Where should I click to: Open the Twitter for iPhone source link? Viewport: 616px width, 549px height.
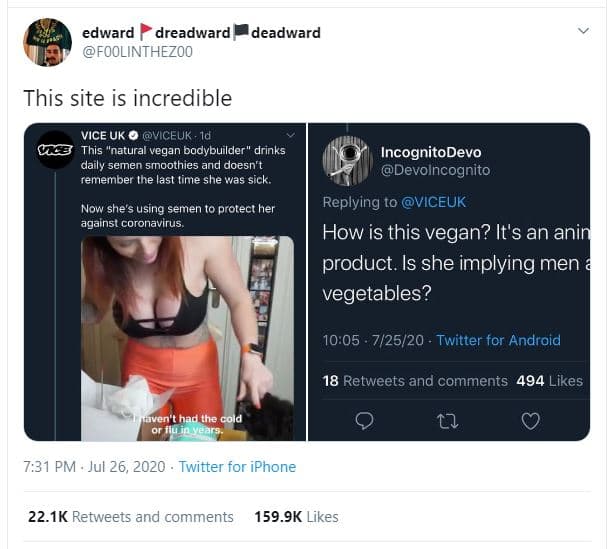pos(237,466)
